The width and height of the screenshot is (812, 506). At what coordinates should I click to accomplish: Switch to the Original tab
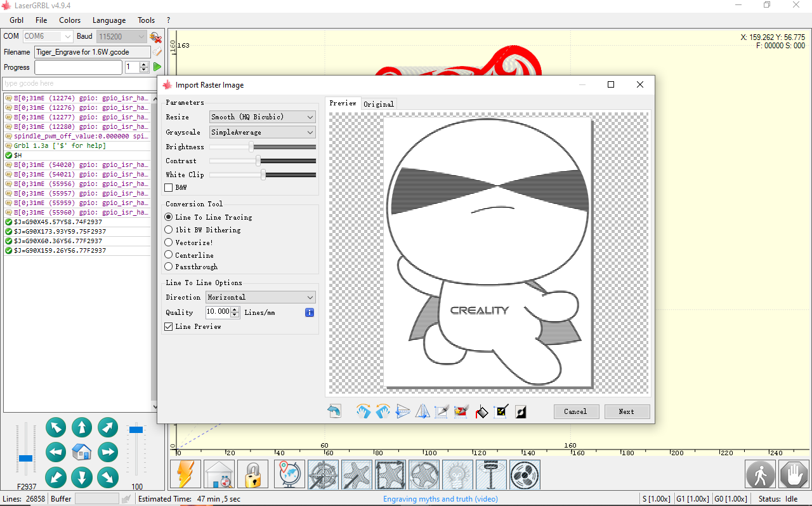tap(379, 103)
